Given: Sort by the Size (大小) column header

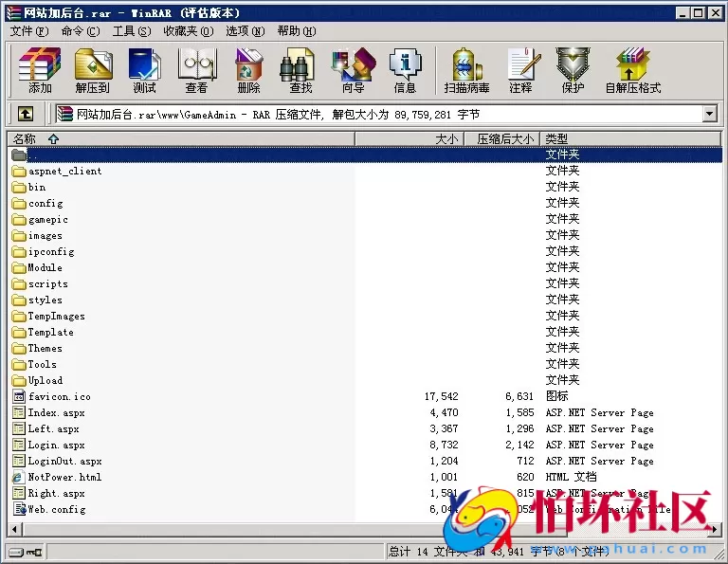Looking at the screenshot, I should point(409,138).
